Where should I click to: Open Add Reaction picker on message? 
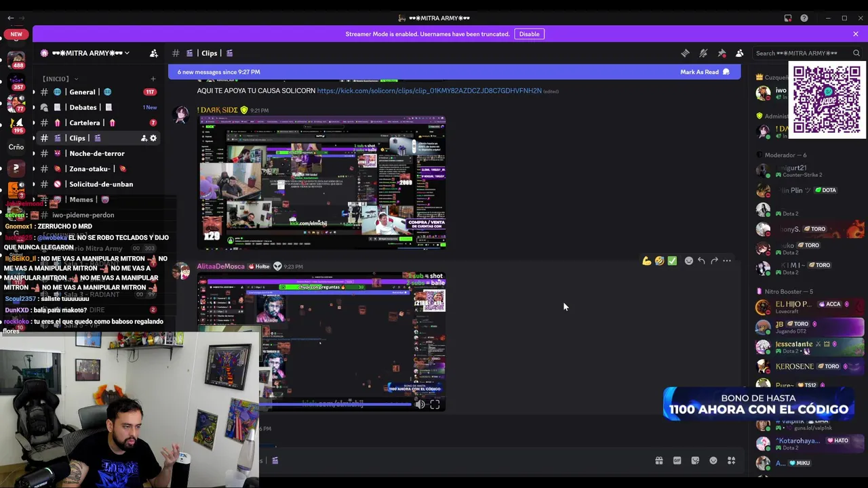point(689,261)
